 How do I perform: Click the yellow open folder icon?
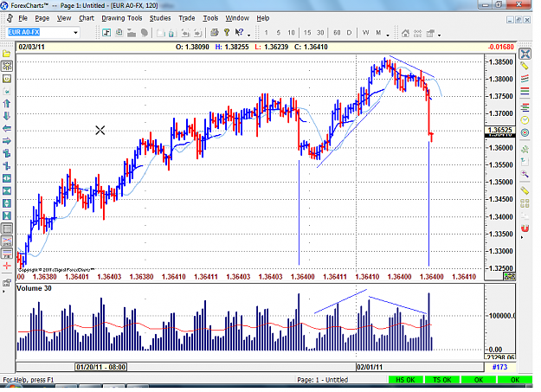(x=7, y=54)
